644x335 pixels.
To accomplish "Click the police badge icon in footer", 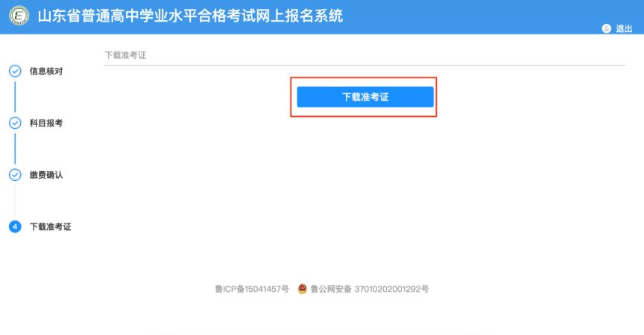I will click(303, 289).
